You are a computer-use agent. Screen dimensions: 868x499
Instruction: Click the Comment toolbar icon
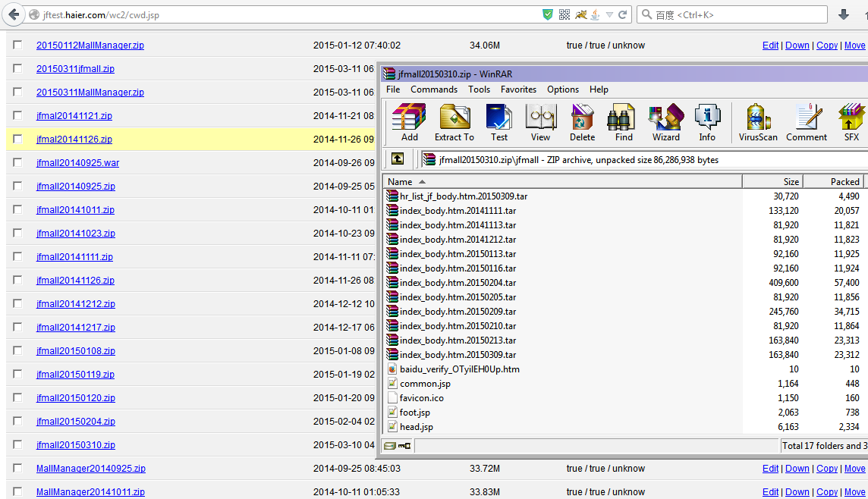pos(807,122)
